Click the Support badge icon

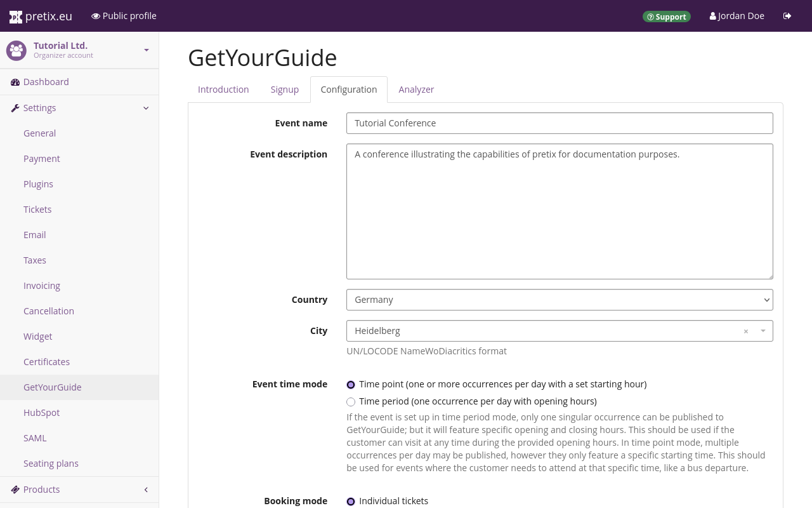click(651, 17)
